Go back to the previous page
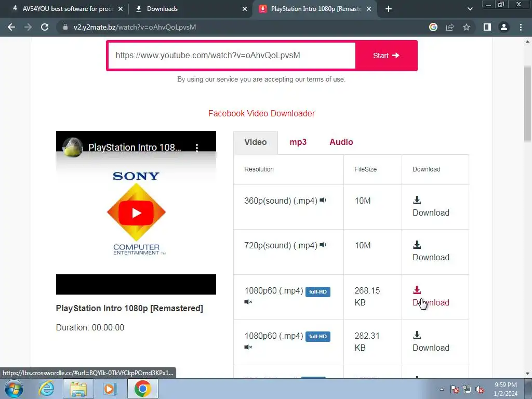The width and height of the screenshot is (532, 399). coord(11,27)
